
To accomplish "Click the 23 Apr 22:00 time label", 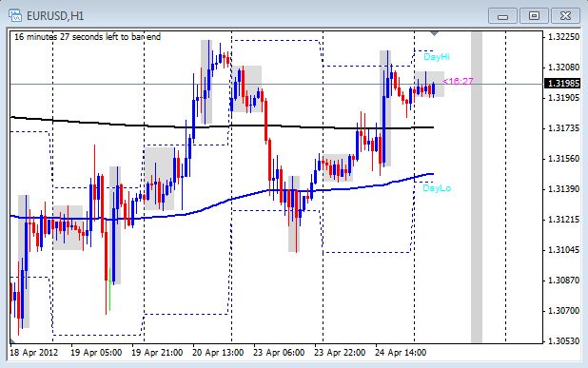I will pos(340,353).
